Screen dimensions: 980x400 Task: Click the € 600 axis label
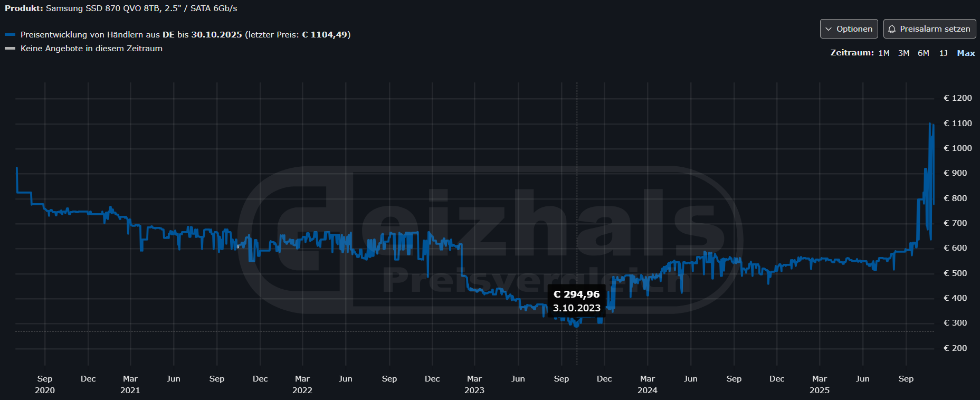(955, 248)
